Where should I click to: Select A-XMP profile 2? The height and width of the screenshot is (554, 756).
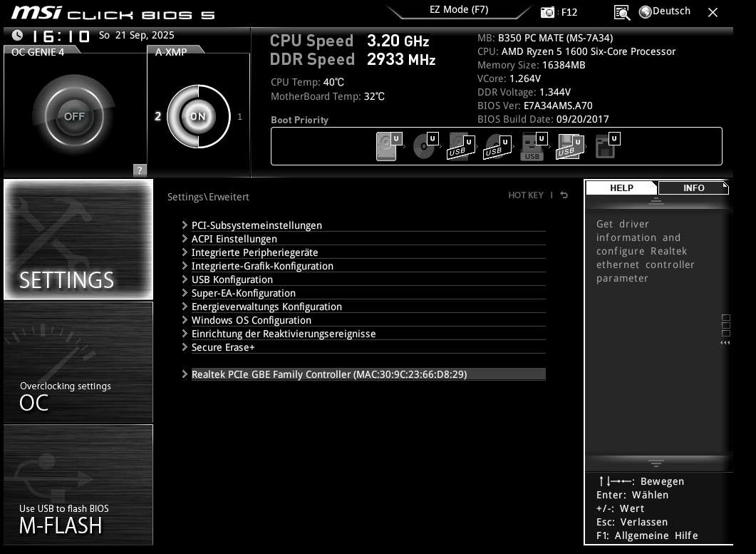tap(157, 116)
